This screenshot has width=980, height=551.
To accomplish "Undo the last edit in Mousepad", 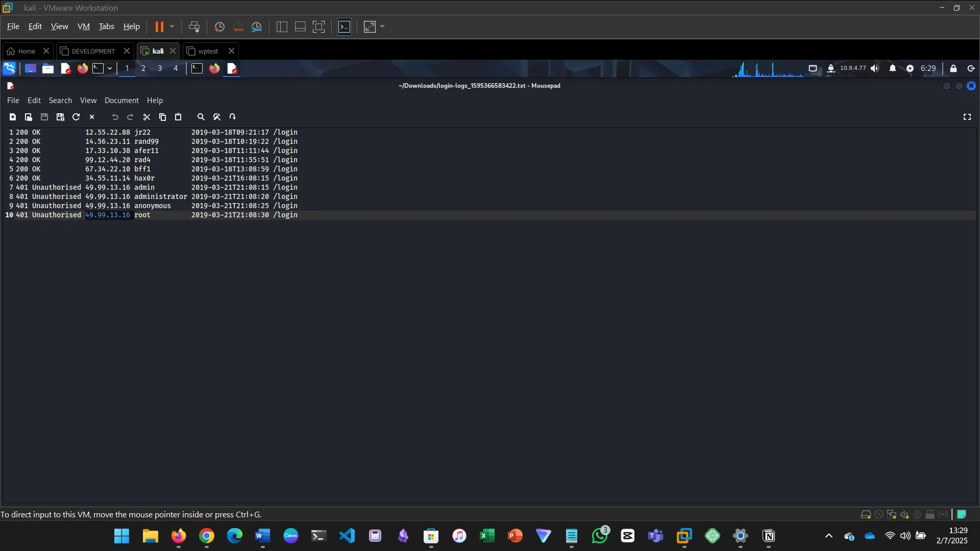I will [x=114, y=117].
